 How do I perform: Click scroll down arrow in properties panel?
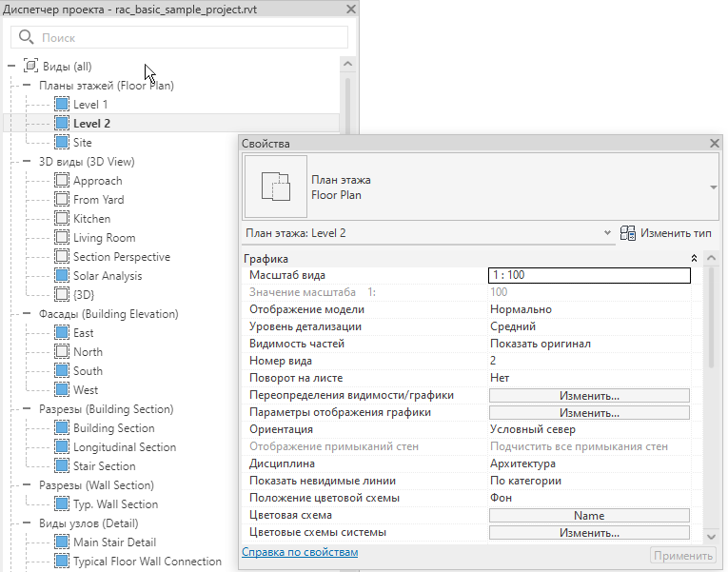coord(711,536)
